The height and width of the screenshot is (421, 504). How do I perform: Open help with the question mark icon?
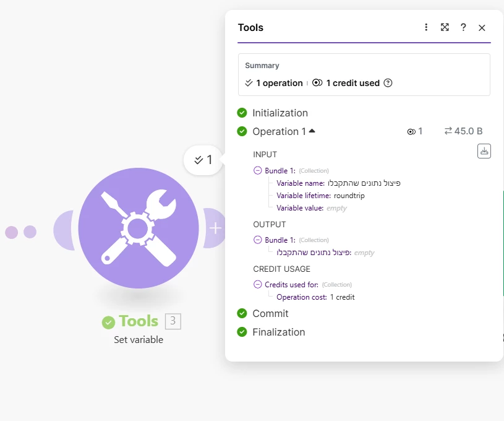463,27
